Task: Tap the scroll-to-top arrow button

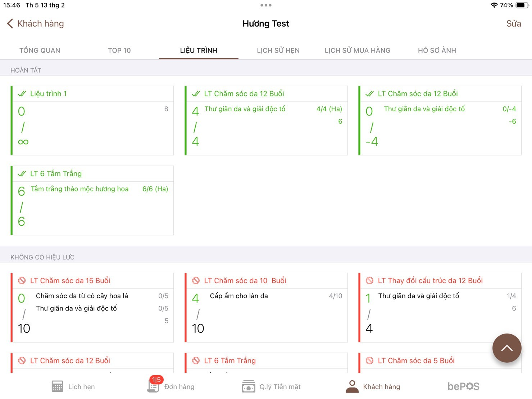Action: point(507,348)
